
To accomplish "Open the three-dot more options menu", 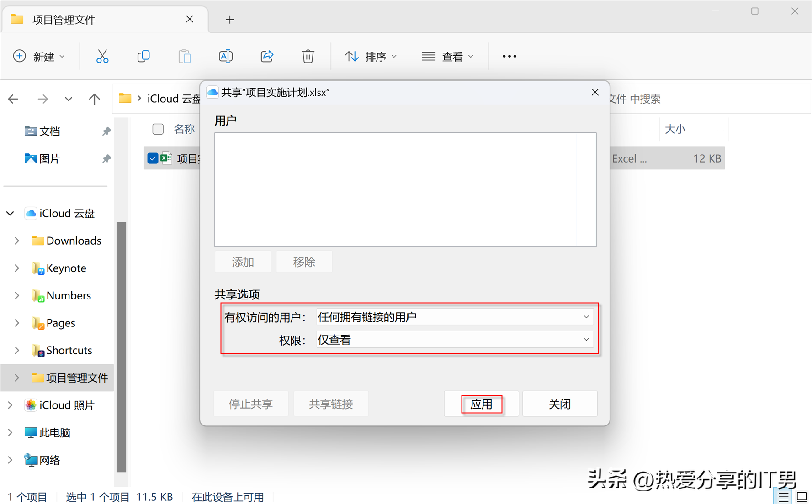I will pyautogui.click(x=509, y=56).
